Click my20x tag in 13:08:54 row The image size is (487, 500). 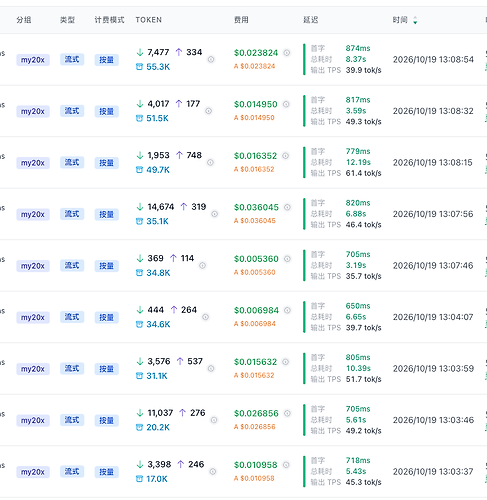tap(33, 60)
